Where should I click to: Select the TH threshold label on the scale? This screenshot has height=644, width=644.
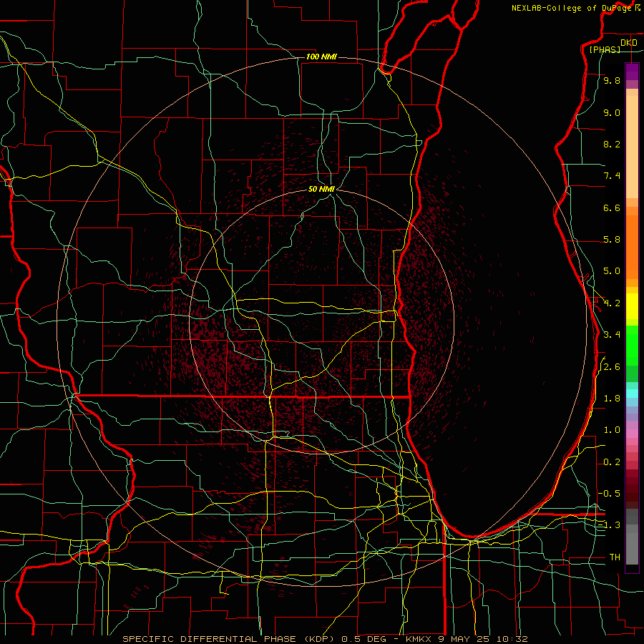click(x=615, y=557)
